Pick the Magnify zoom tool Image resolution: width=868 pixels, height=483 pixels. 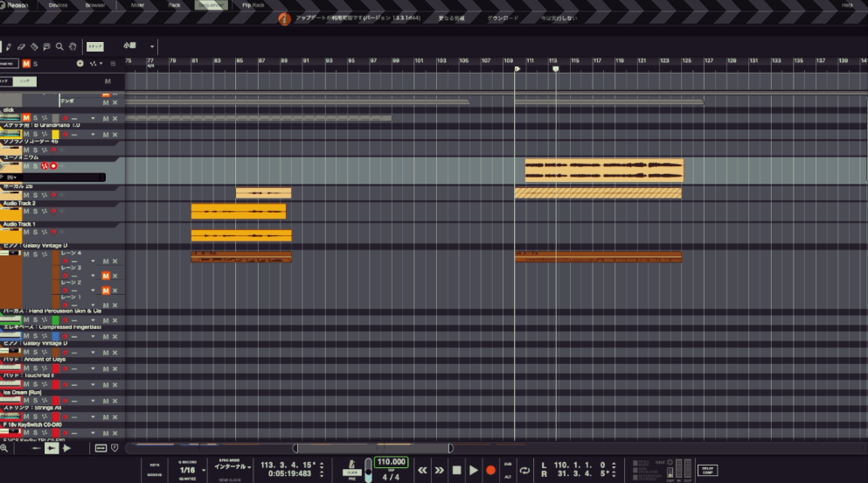[x=59, y=46]
